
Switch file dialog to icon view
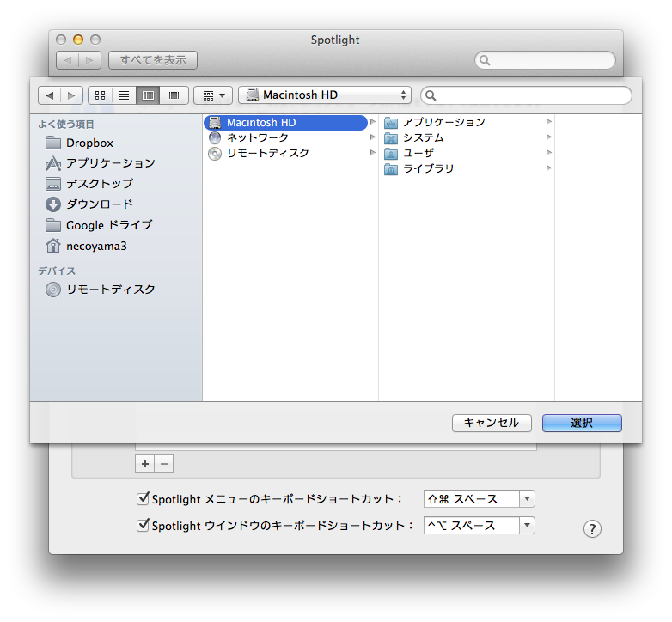101,95
